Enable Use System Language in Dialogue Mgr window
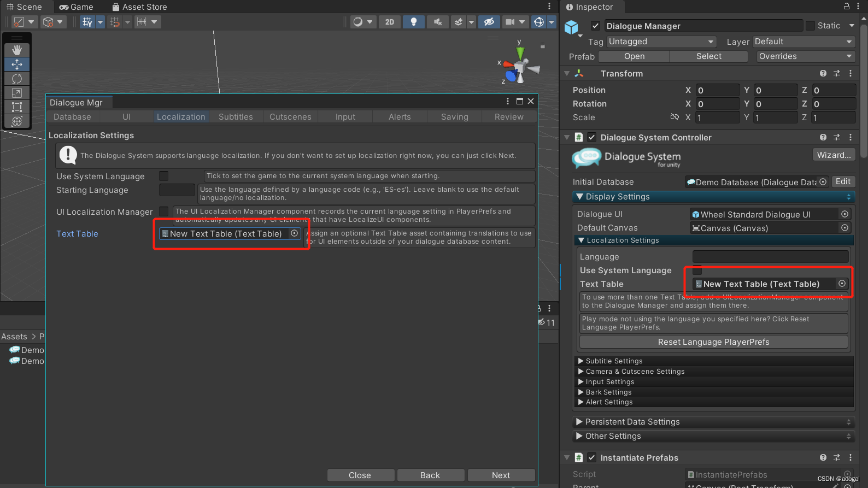The image size is (868, 488). pos(163,176)
